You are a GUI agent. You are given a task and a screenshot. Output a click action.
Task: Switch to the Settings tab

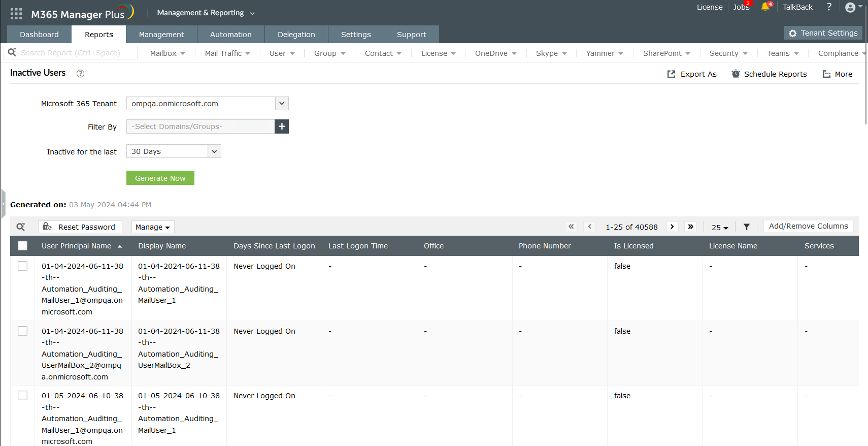tap(356, 35)
